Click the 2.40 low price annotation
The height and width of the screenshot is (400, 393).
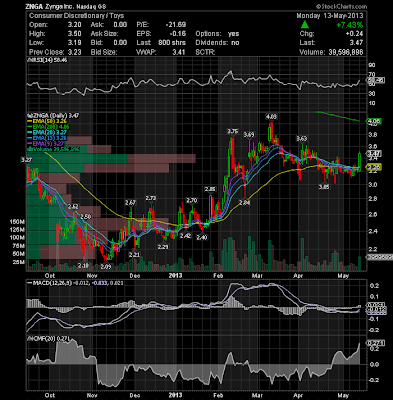click(202, 238)
